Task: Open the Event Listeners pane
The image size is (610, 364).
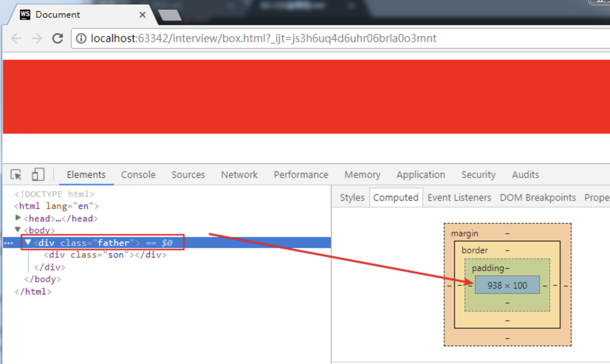Action: 459,198
